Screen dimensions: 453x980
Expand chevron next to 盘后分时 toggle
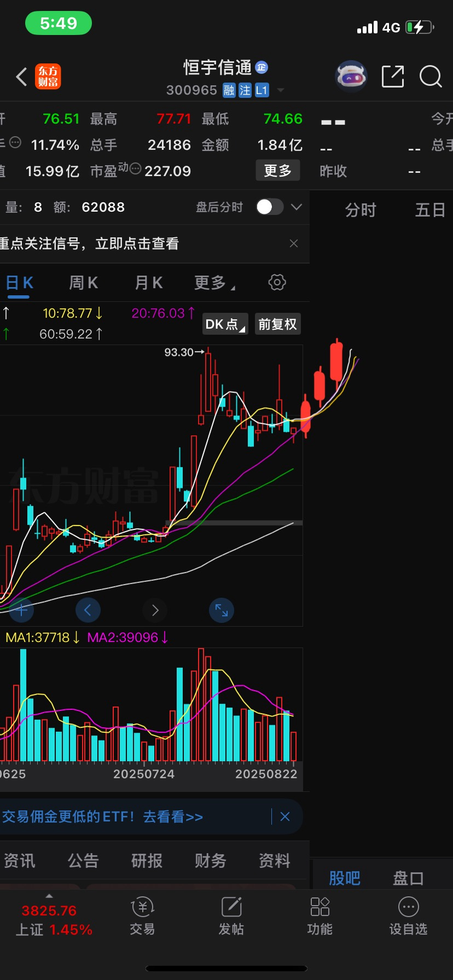[297, 207]
